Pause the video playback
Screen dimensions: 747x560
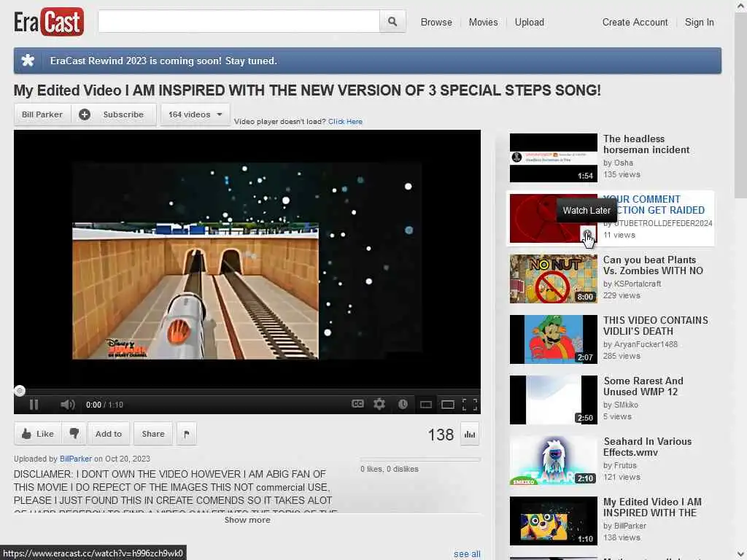[x=34, y=405]
